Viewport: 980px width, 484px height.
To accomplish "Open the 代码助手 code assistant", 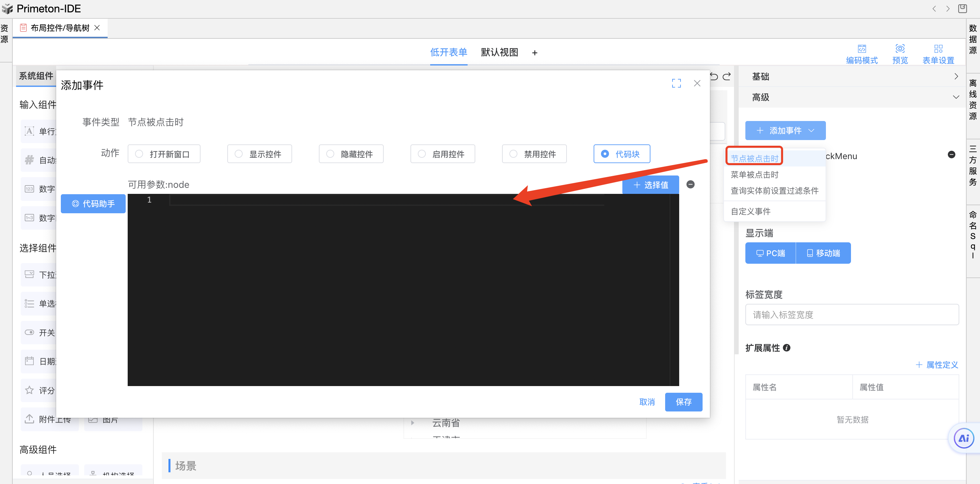I will pyautogui.click(x=93, y=204).
